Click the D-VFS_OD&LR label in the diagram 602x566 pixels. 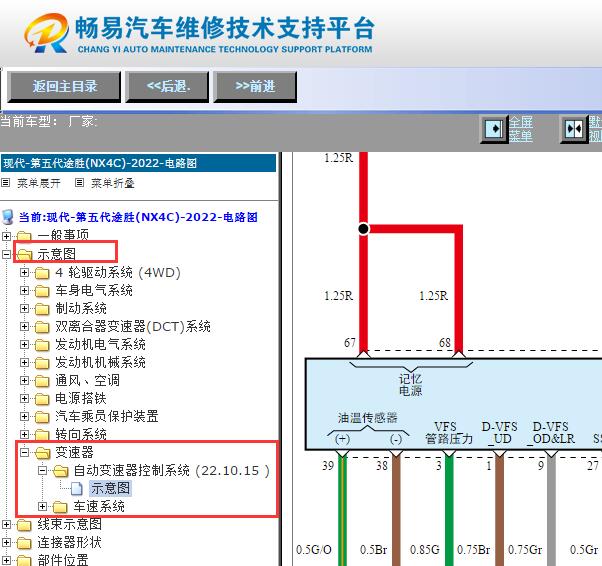(x=551, y=433)
